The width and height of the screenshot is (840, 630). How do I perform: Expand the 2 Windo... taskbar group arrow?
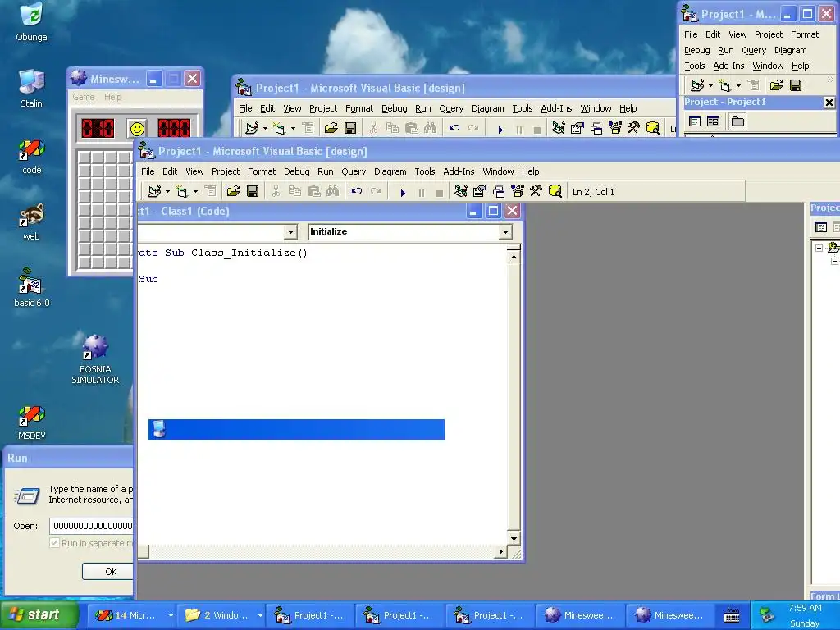[260, 615]
